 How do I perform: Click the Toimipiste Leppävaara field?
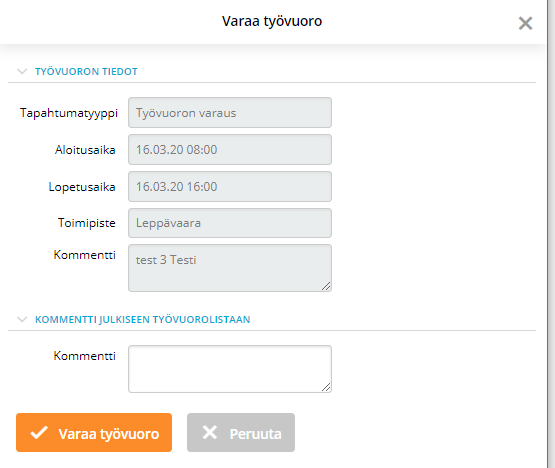pyautogui.click(x=230, y=223)
